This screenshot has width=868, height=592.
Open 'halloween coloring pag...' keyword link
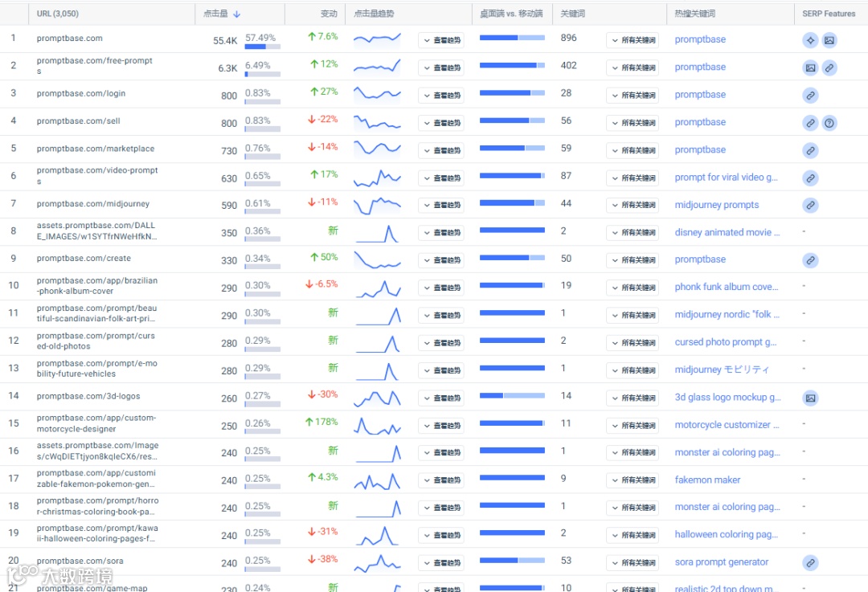point(727,534)
